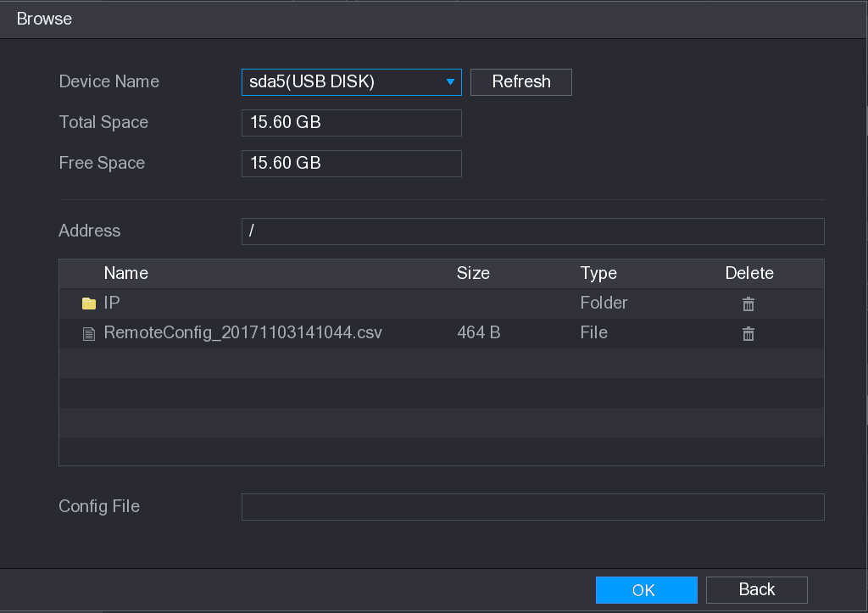This screenshot has width=868, height=613.
Task: Click the Total Space label
Action: (103, 122)
